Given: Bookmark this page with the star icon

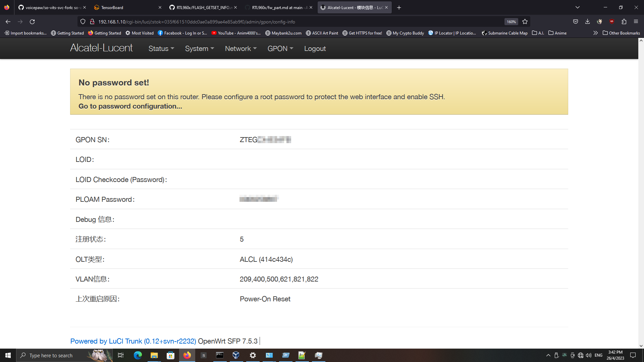Looking at the screenshot, I should pos(525,22).
